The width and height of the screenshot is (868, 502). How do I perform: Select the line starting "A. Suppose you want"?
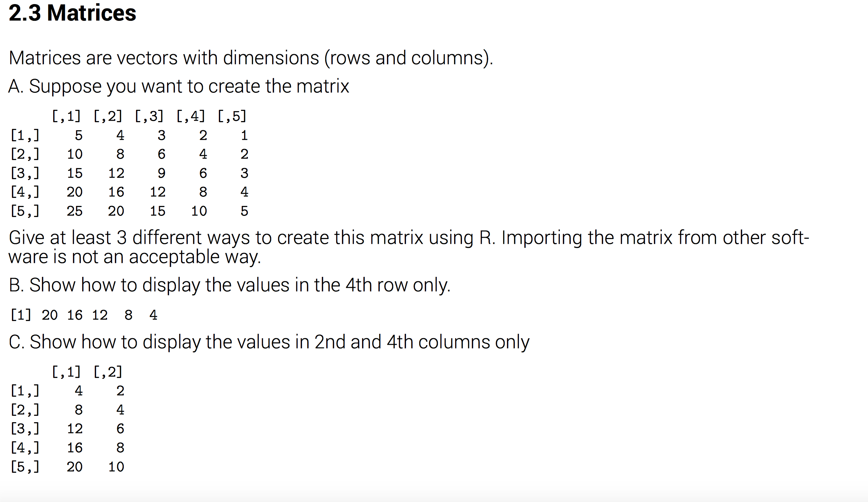pyautogui.click(x=178, y=86)
